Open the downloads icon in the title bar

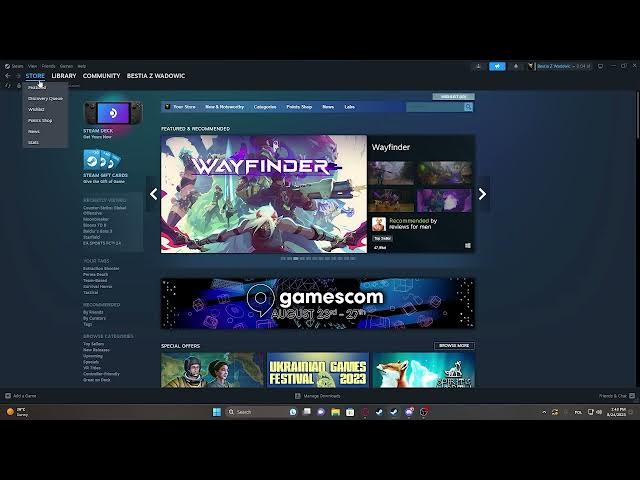(x=478, y=66)
